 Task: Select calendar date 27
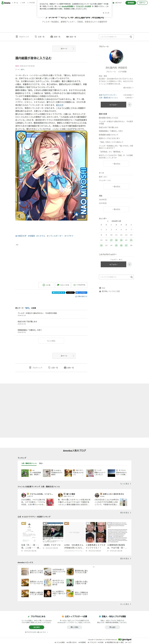(126, 245)
